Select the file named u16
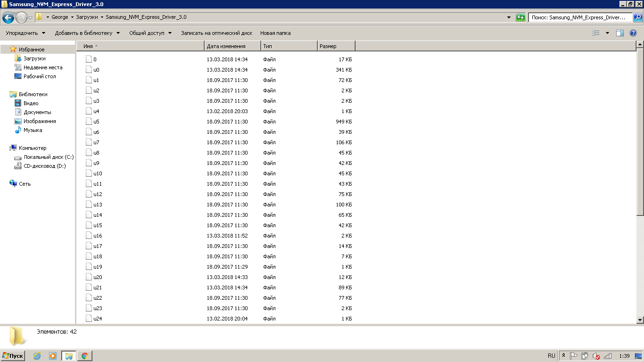 coord(98,236)
